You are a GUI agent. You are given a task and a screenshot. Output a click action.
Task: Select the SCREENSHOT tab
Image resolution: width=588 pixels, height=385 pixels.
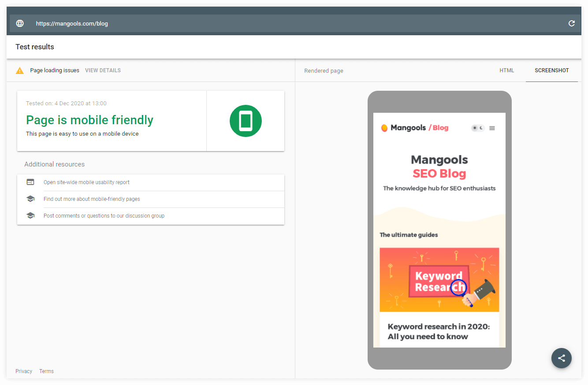tap(551, 70)
